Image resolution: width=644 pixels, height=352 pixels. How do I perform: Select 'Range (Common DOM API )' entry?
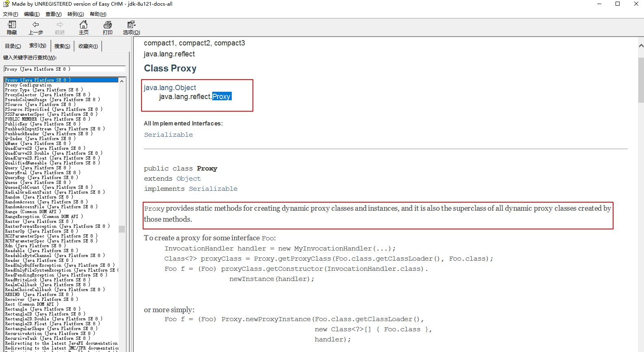(x=33, y=212)
